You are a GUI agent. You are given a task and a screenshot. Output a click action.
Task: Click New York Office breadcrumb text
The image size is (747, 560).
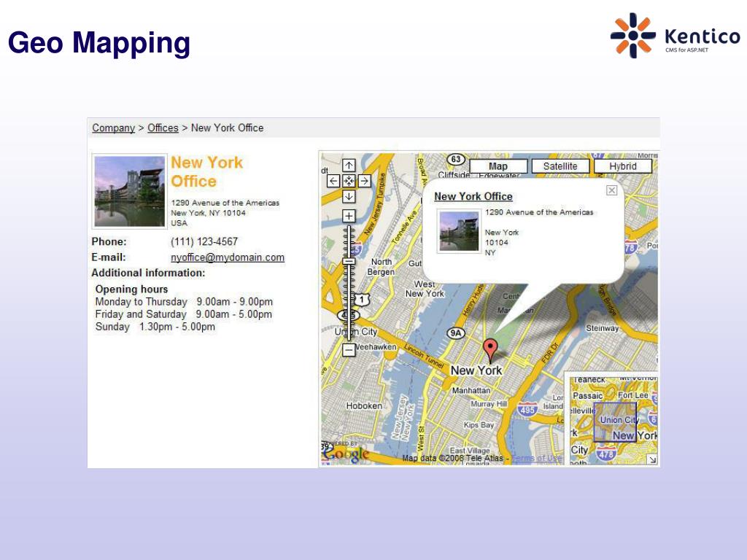228,128
